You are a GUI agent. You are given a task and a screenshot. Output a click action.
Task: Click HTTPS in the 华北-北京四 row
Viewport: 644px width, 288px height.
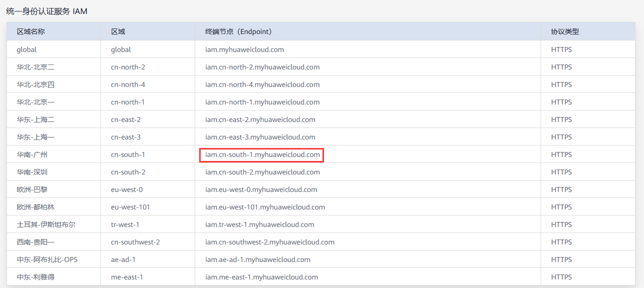coord(562,84)
